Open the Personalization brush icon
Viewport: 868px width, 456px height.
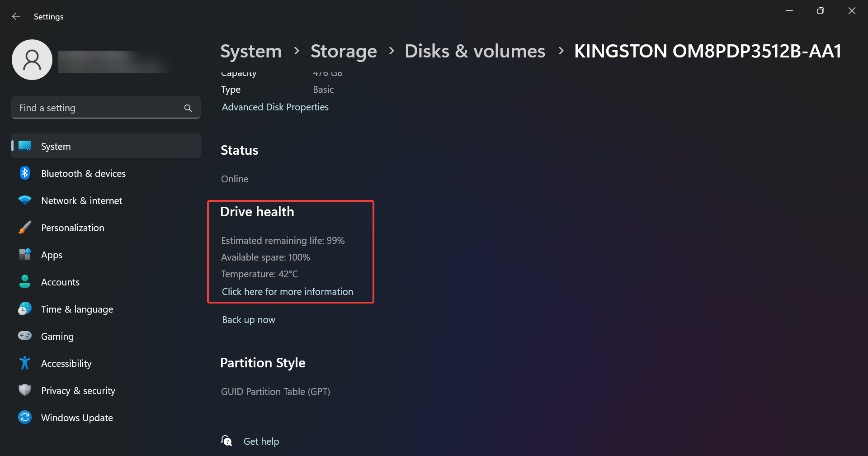click(25, 228)
